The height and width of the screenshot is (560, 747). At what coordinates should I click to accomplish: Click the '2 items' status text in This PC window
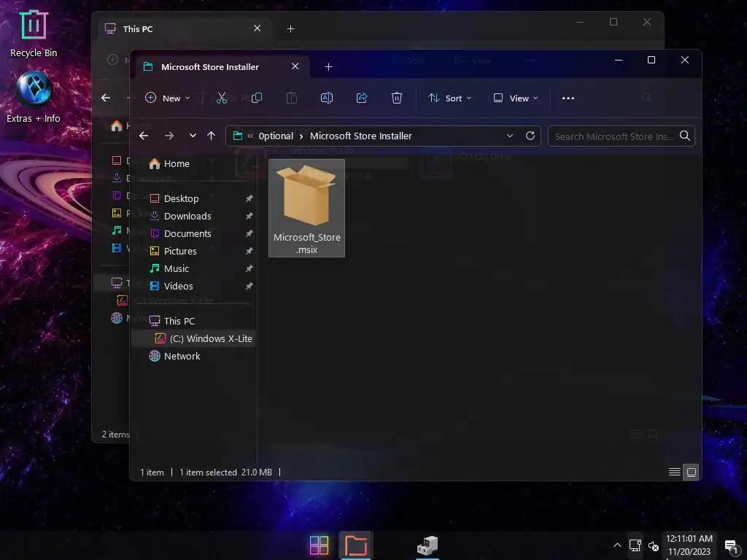tap(115, 435)
